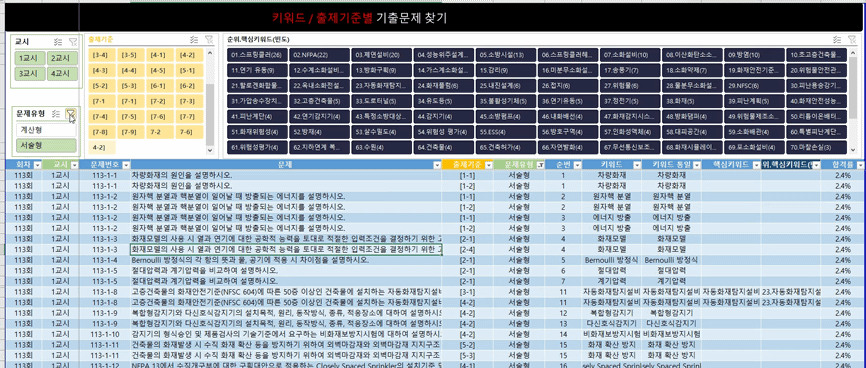866x368 pixels.
Task: Select the 3교시 slicer item
Action: pyautogui.click(x=30, y=73)
